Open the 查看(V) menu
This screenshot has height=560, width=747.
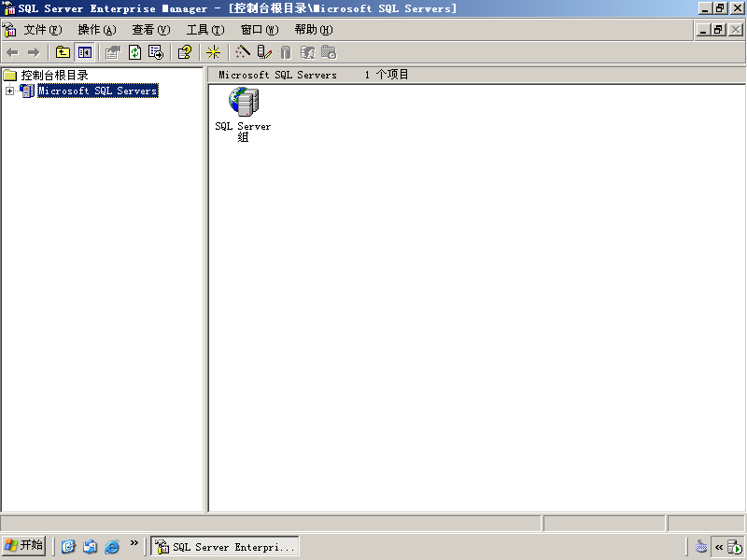point(151,30)
